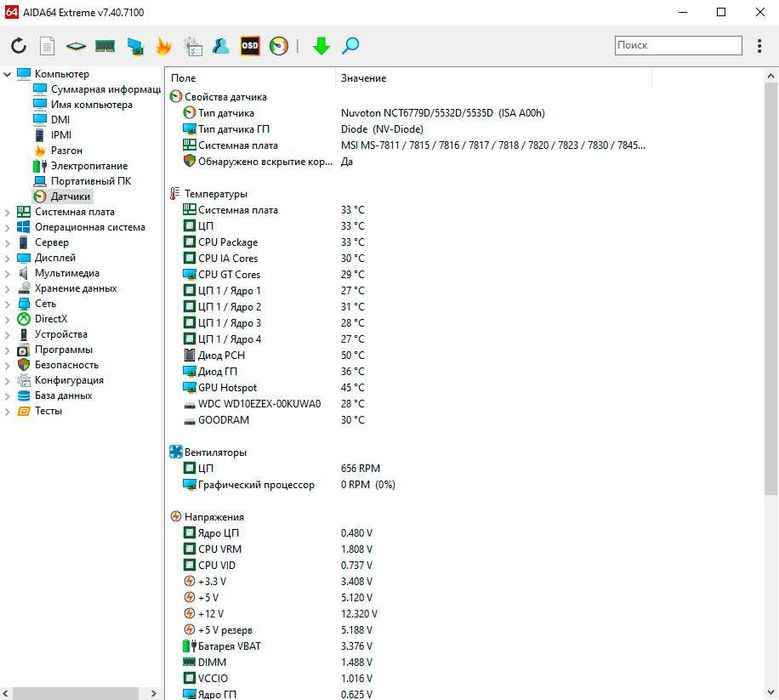Click the monitor diagnostics toolbar icon
Image resolution: width=779 pixels, height=700 pixels.
click(135, 46)
